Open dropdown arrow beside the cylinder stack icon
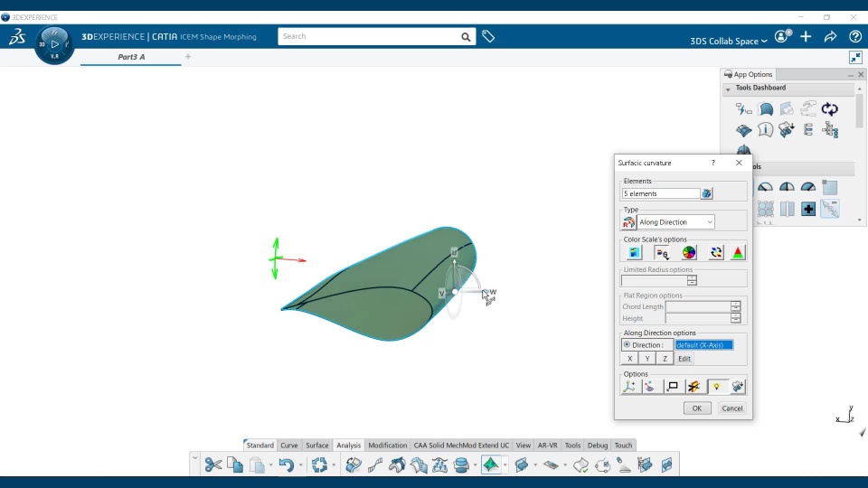Viewport: 868px width, 488px height. 475,465
